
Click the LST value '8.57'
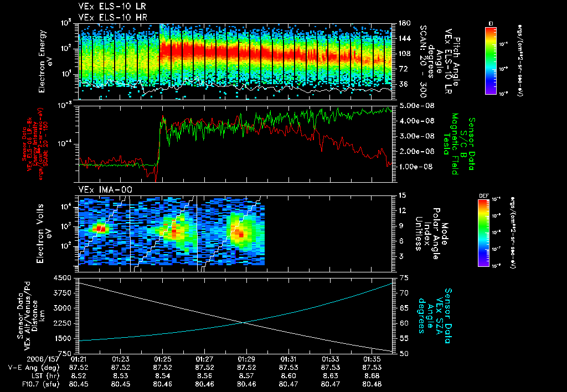tap(246, 376)
